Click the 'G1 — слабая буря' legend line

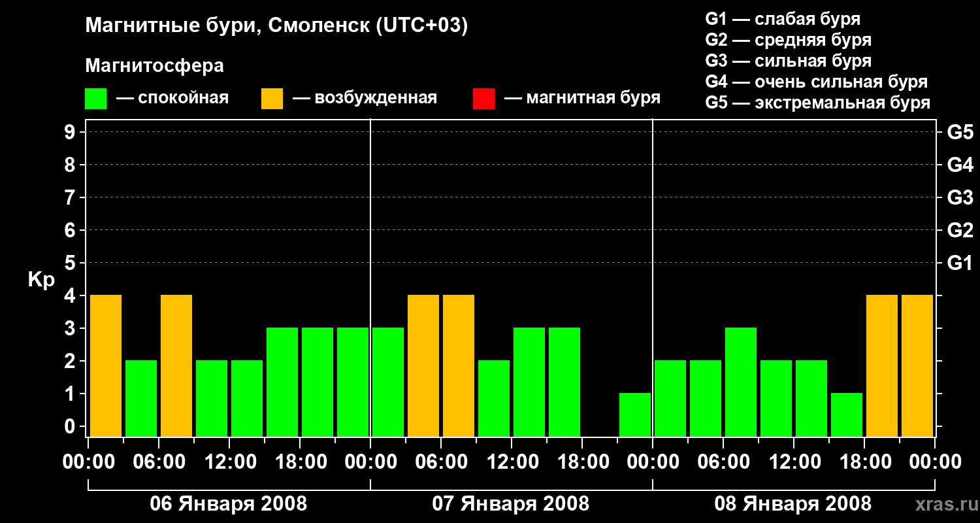[x=783, y=19]
